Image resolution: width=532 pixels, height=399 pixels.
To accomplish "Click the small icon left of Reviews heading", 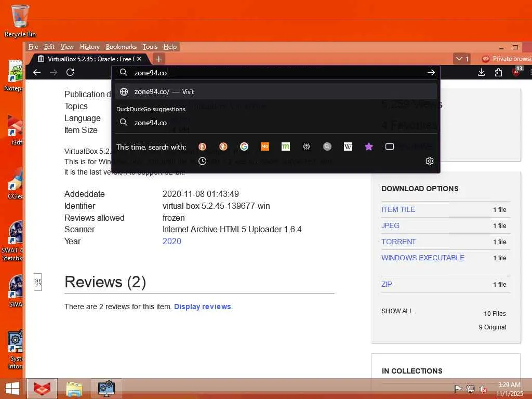I will tap(37, 282).
